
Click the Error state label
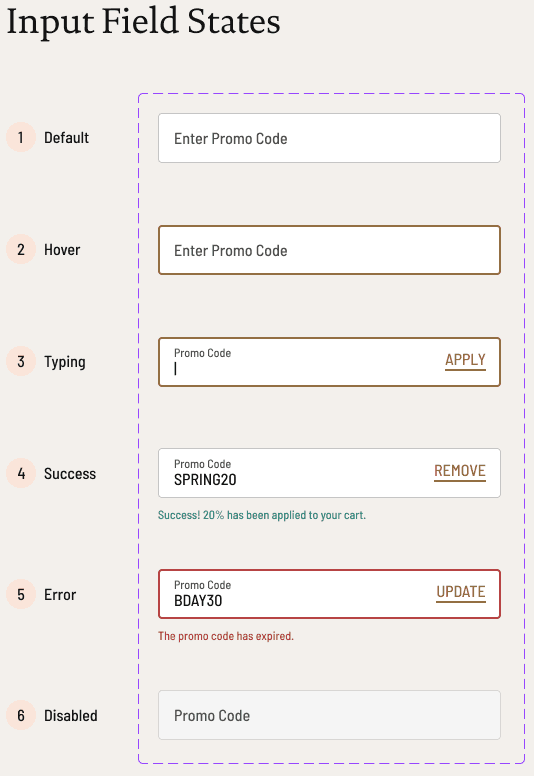(60, 594)
